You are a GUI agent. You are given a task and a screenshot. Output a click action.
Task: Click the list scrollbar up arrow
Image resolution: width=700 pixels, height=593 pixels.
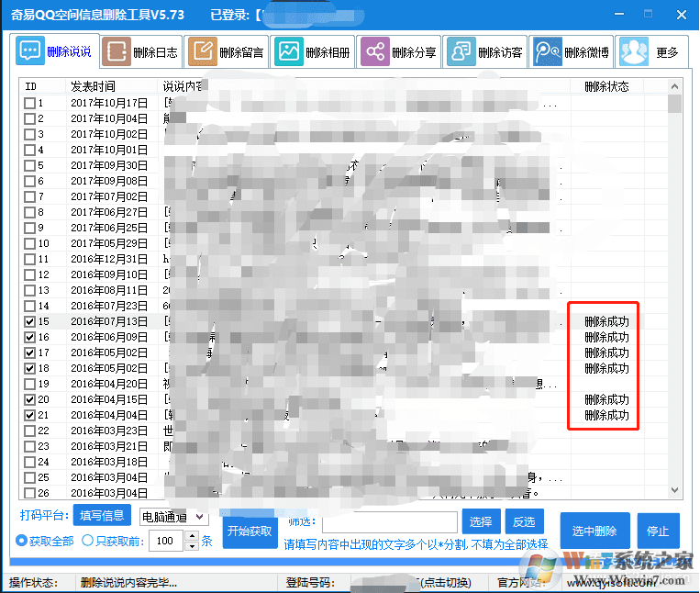pyautogui.click(x=674, y=86)
